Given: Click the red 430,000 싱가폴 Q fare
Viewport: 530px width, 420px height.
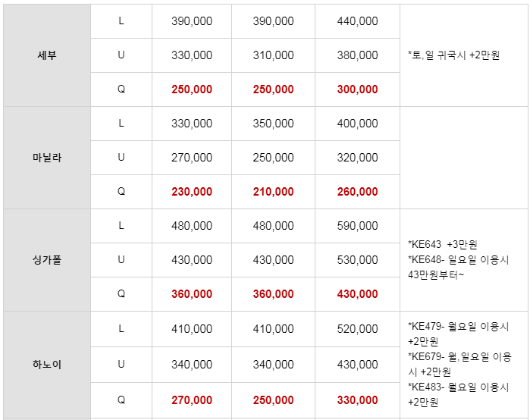Looking at the screenshot, I should coord(357,294).
